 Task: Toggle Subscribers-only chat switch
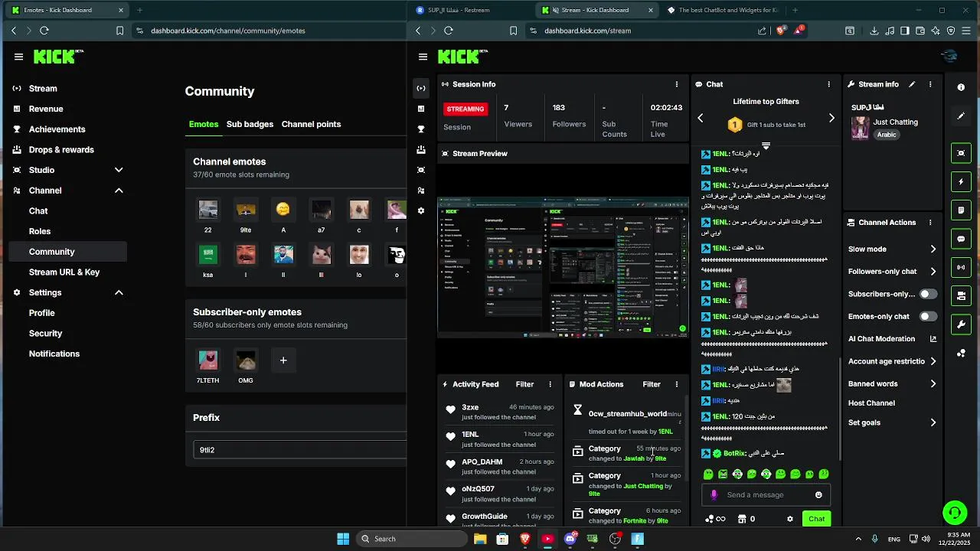[928, 294]
